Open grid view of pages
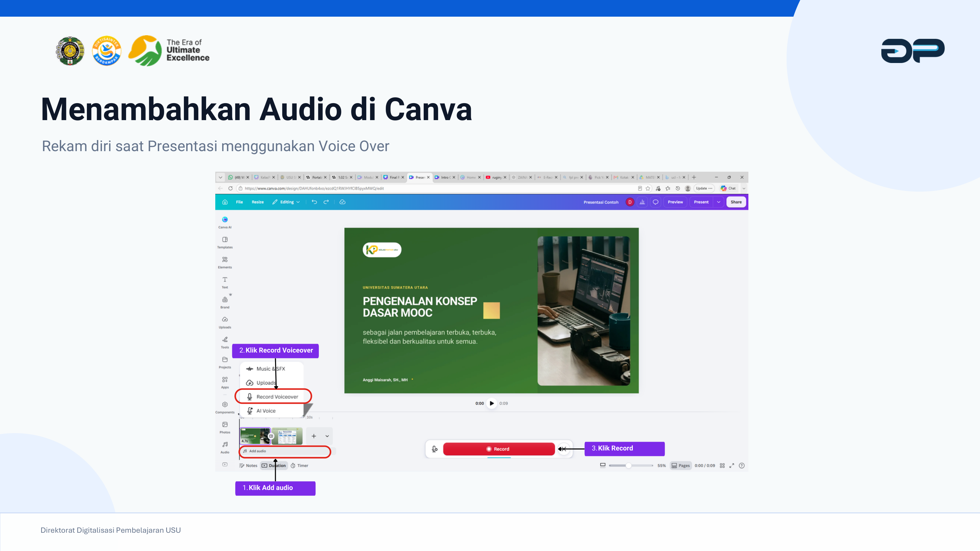Viewport: 980px width, 551px height. [x=722, y=465]
